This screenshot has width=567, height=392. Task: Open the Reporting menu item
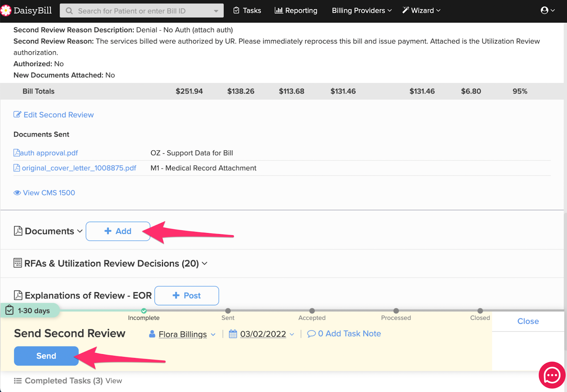pos(296,11)
